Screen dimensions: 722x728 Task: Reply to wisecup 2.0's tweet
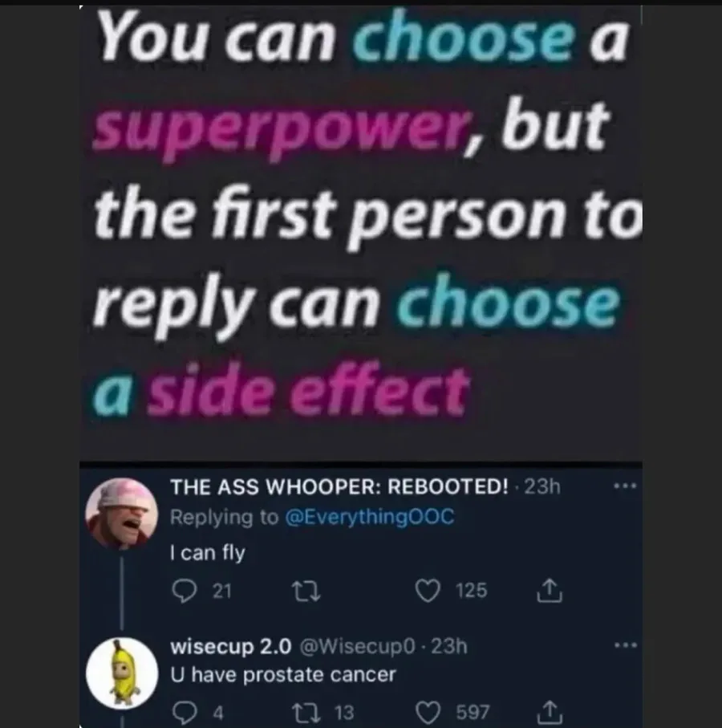(x=185, y=713)
